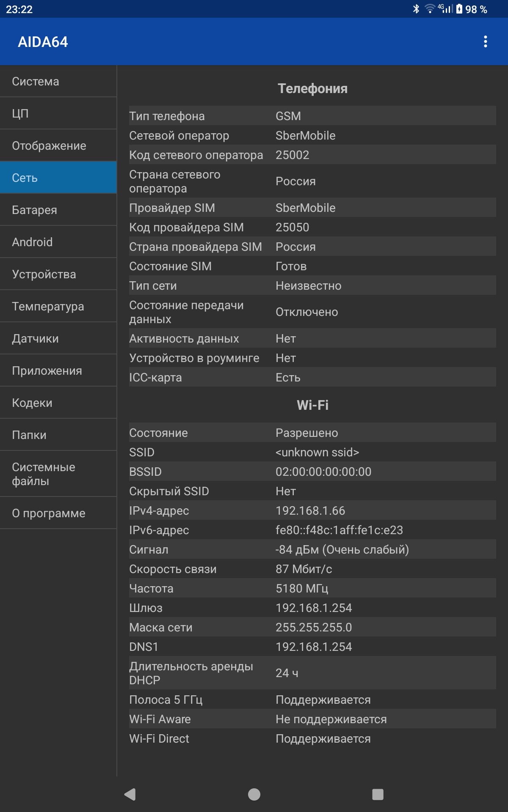Open the three-dot overflow menu
The width and height of the screenshot is (508, 812).
[485, 41]
